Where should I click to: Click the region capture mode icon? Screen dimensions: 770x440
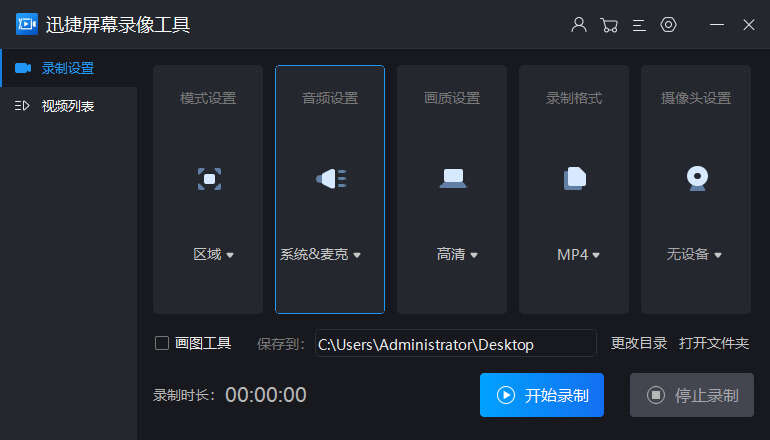pos(209,179)
